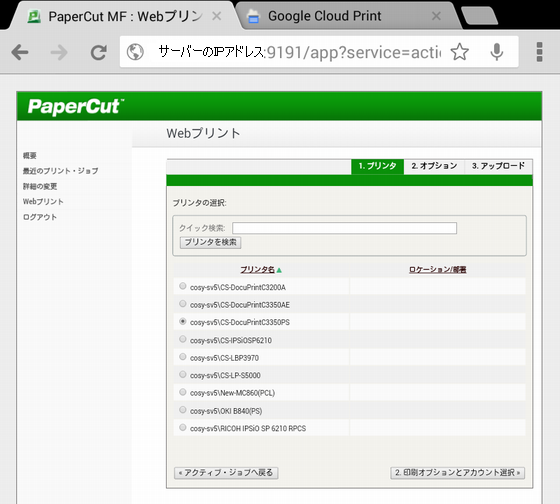Click the 2. 印刷オプションとアカウント選択 button

click(458, 473)
